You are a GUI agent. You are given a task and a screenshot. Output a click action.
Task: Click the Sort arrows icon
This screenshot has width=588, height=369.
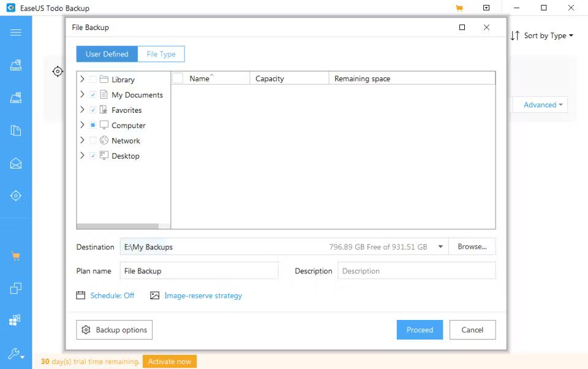pyautogui.click(x=515, y=36)
